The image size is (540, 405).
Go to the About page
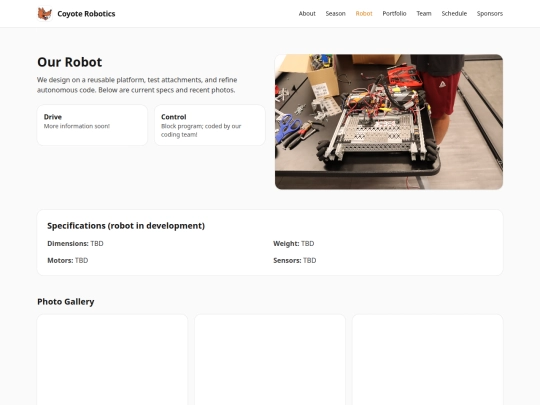(307, 13)
